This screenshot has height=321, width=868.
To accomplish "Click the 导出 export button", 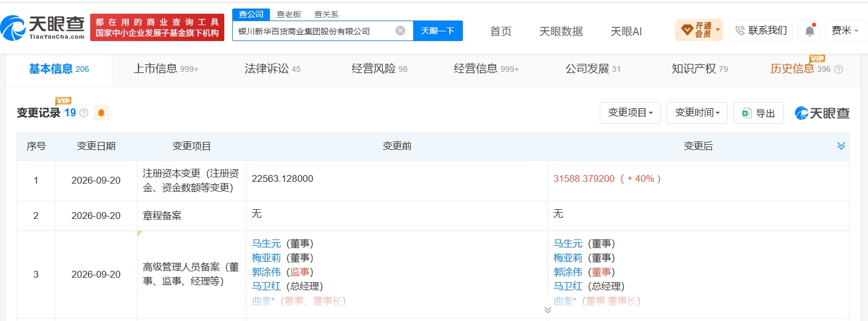I will pyautogui.click(x=758, y=113).
